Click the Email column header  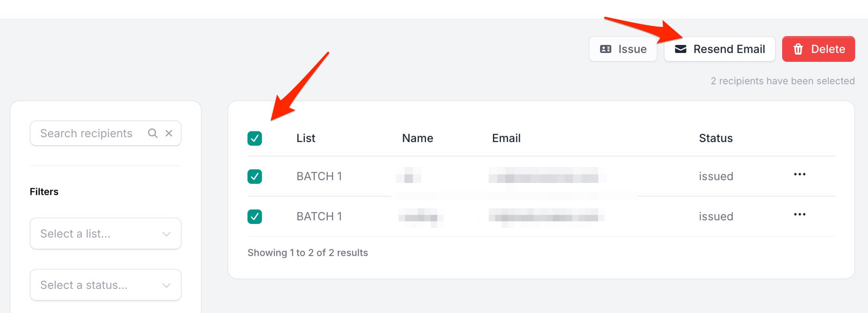[x=506, y=138]
